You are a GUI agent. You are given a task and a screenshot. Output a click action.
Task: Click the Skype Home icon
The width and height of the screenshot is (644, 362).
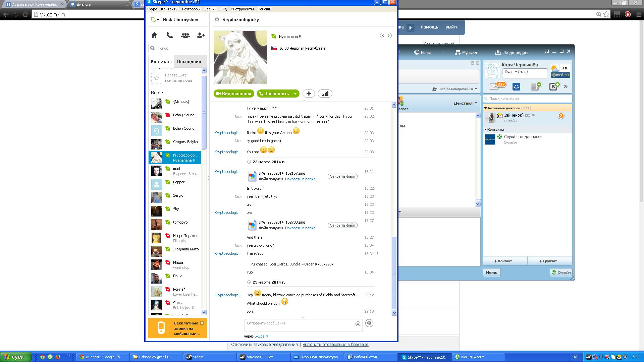pos(154,35)
